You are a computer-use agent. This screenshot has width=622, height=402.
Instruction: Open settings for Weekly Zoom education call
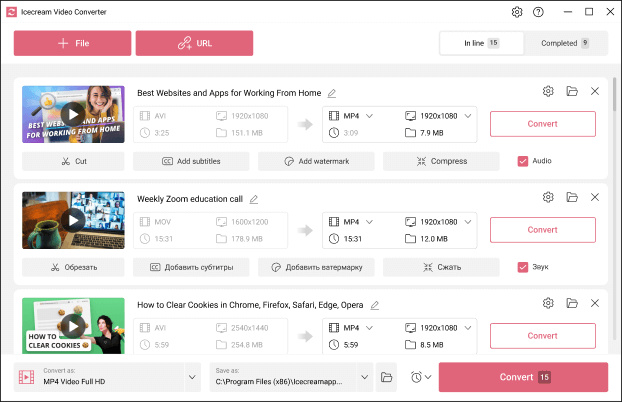pos(548,197)
